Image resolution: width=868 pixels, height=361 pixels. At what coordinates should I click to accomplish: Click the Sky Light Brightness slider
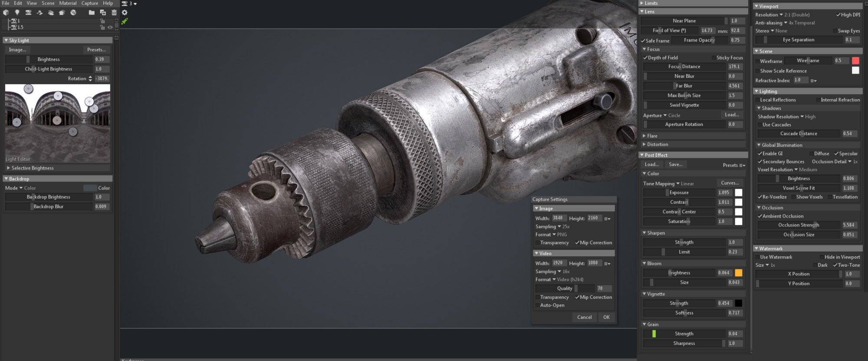pos(49,60)
